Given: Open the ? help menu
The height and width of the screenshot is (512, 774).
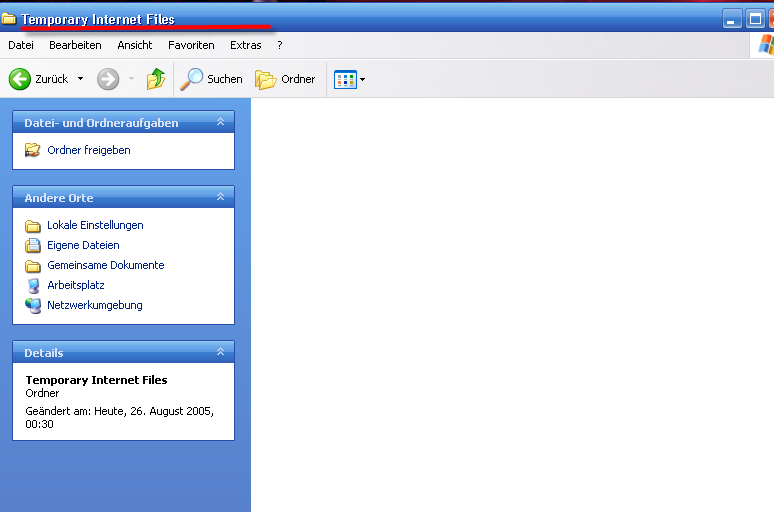Looking at the screenshot, I should click(x=280, y=45).
